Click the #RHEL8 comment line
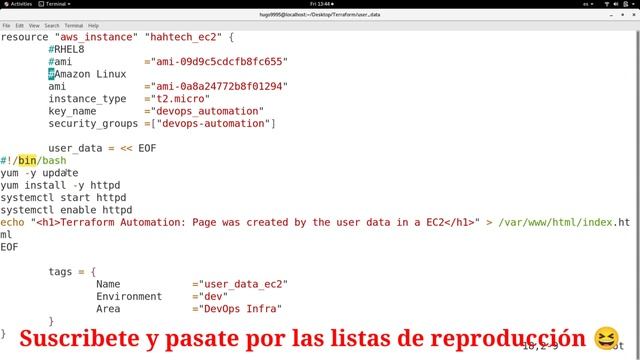 (x=66, y=49)
